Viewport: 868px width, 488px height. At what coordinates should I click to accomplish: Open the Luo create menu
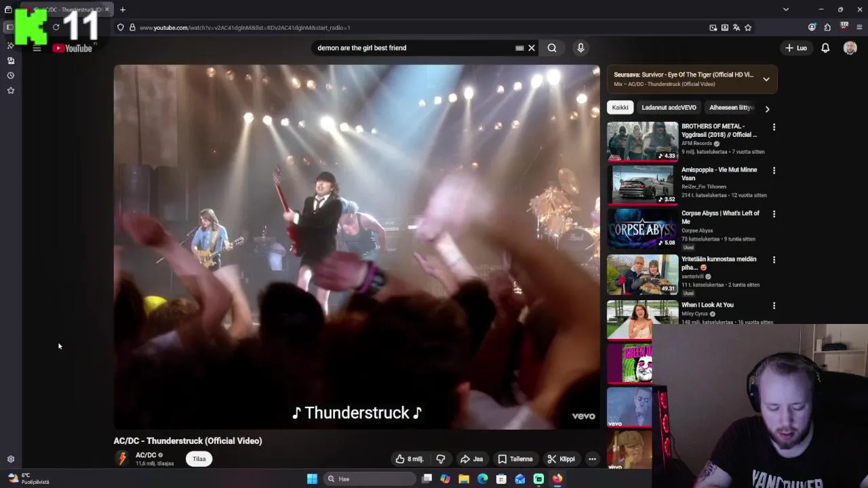click(x=796, y=48)
